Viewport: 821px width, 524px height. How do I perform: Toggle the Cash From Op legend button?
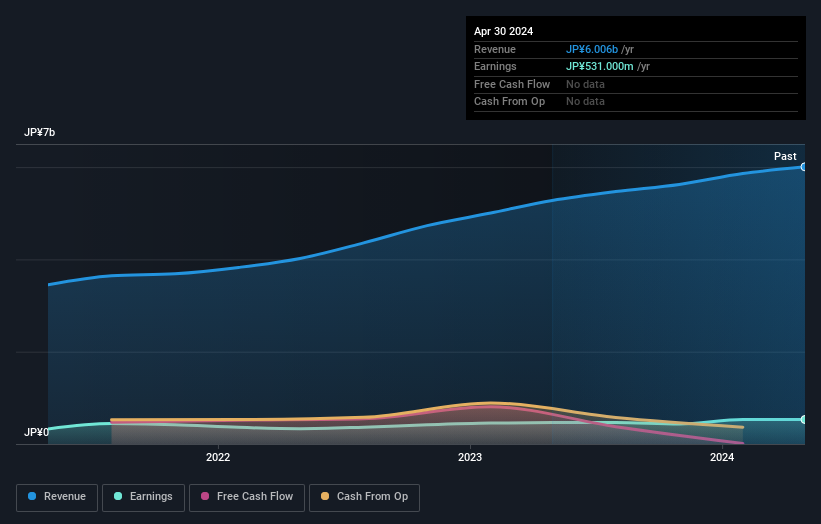(364, 497)
